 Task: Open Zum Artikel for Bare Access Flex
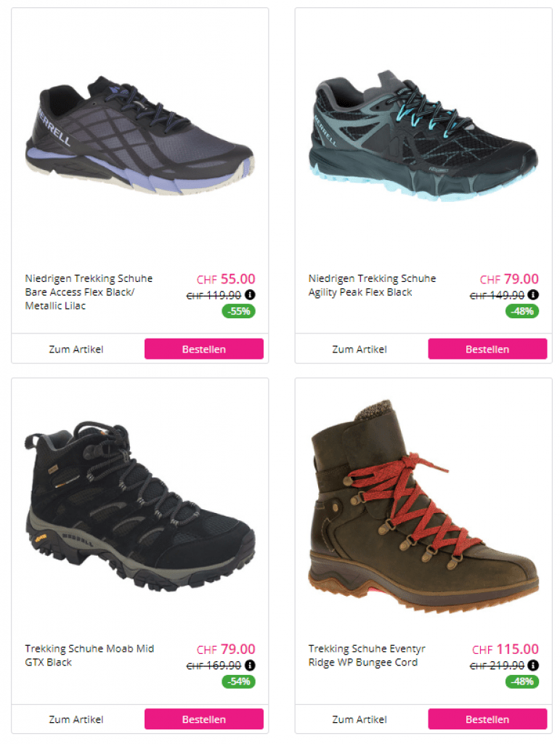(x=76, y=349)
